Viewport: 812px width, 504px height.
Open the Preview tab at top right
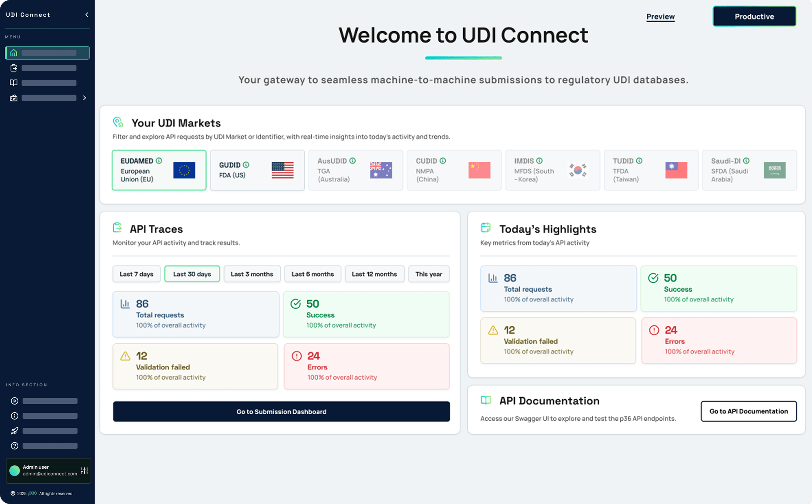coord(661,17)
